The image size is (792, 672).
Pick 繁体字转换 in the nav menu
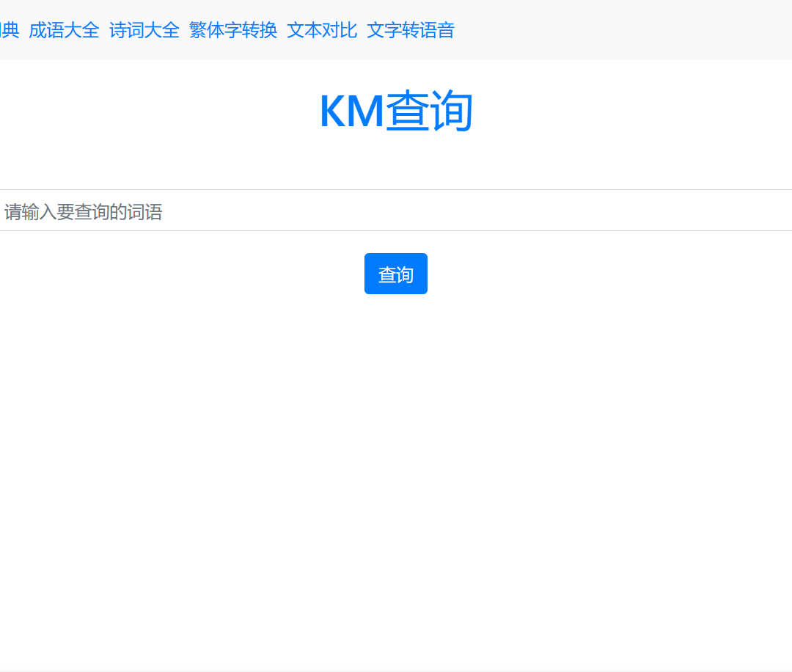pyautogui.click(x=233, y=30)
